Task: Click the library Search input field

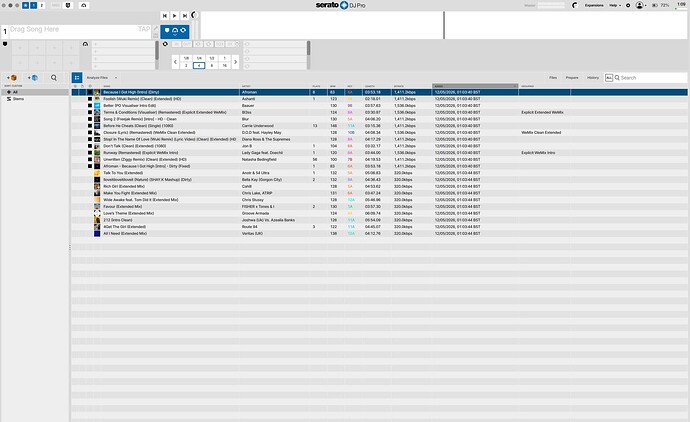Action: click(x=653, y=77)
